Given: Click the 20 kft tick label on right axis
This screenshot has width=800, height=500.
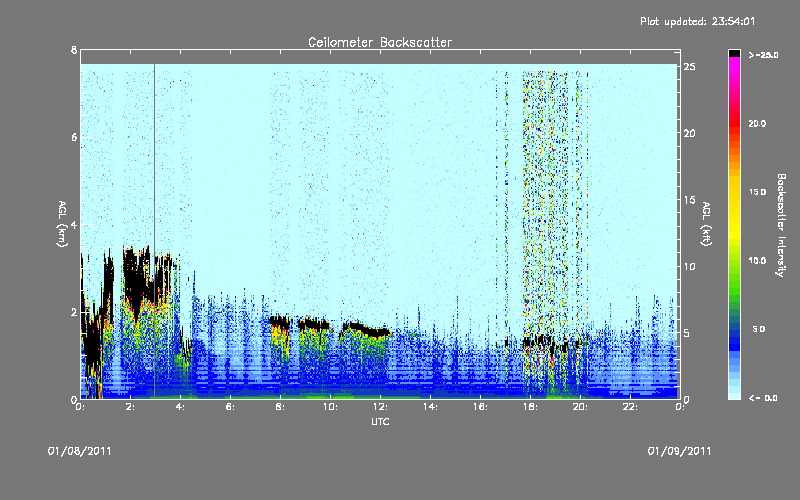Looking at the screenshot, I should point(689,133).
